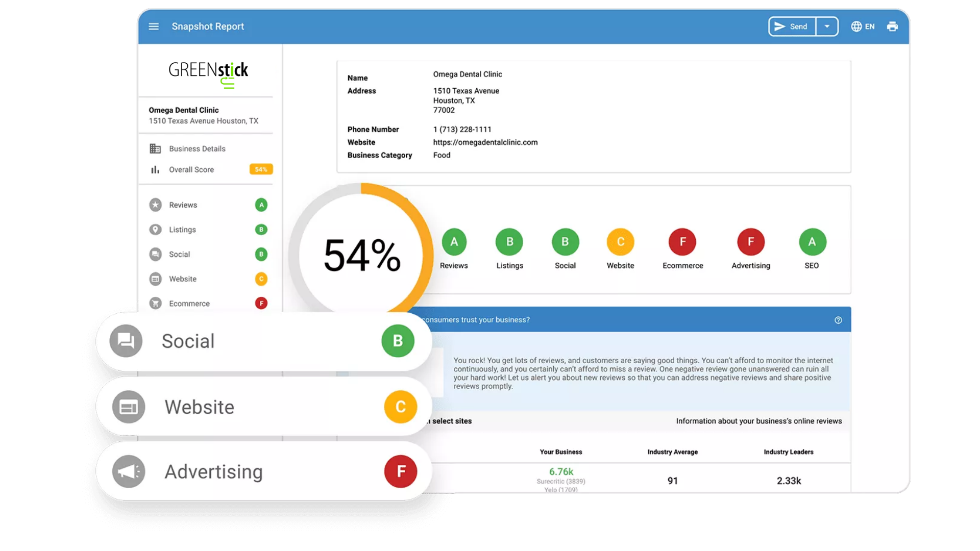980x551 pixels.
Task: Open the Send button dropdown arrow
Action: pyautogui.click(x=827, y=26)
